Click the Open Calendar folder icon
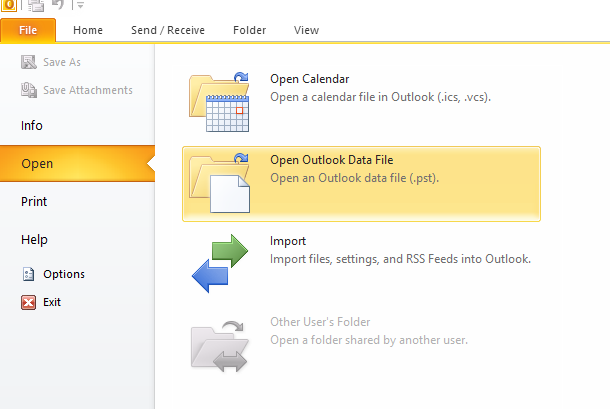The image size is (610, 409). (x=219, y=102)
